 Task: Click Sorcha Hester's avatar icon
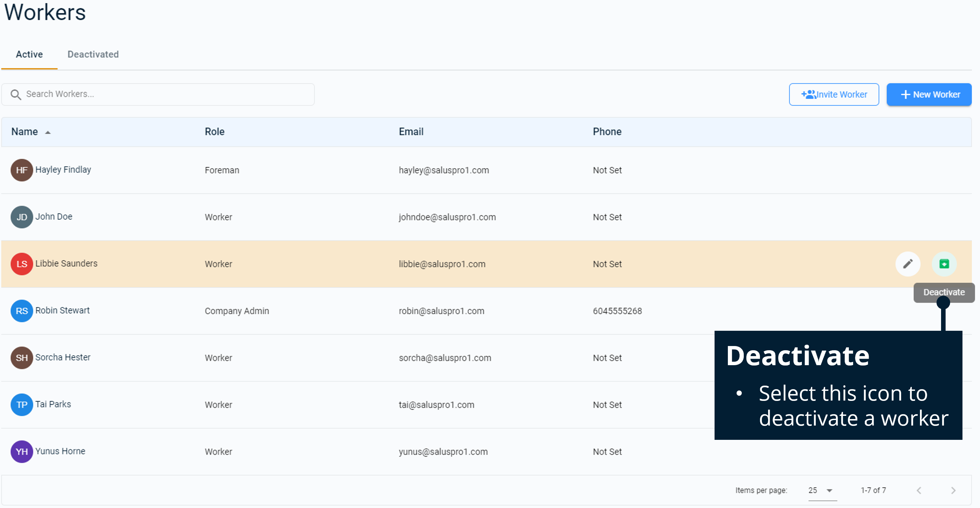[x=22, y=358]
